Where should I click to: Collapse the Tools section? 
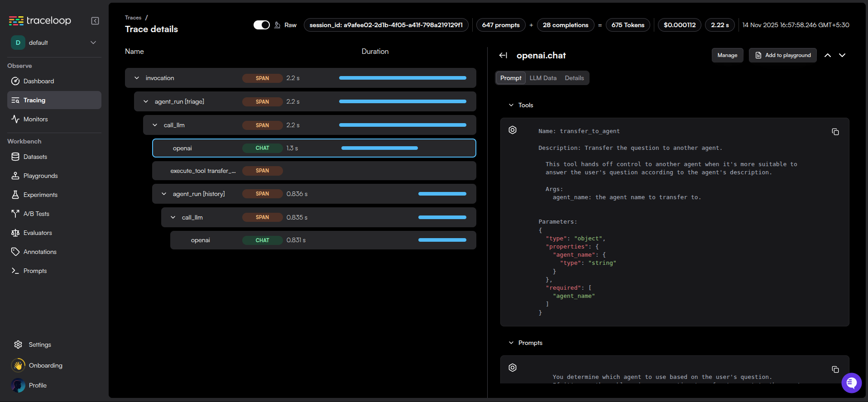pyautogui.click(x=511, y=105)
